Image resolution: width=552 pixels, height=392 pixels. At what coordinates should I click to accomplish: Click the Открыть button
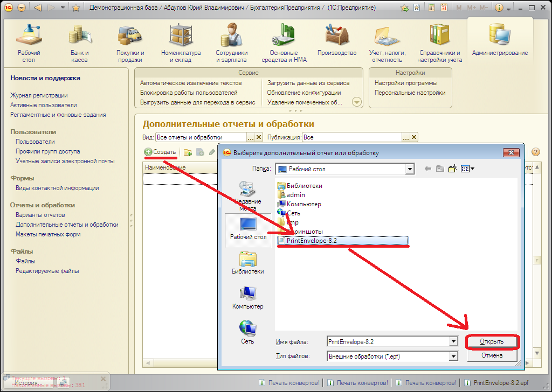coord(492,342)
